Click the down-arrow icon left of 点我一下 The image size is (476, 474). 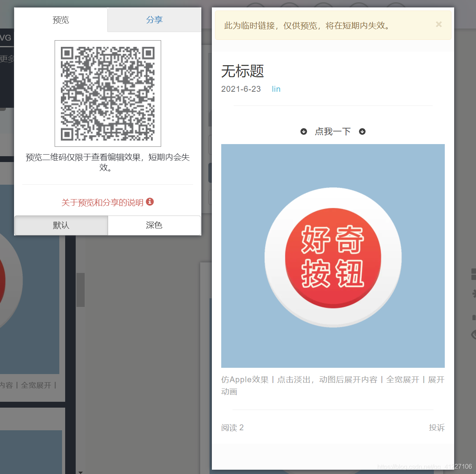pyautogui.click(x=304, y=132)
